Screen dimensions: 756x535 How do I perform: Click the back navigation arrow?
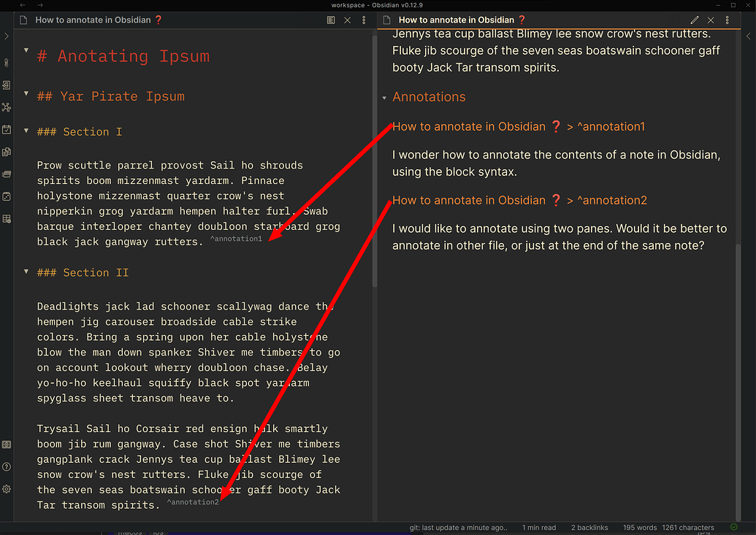[22, 5]
